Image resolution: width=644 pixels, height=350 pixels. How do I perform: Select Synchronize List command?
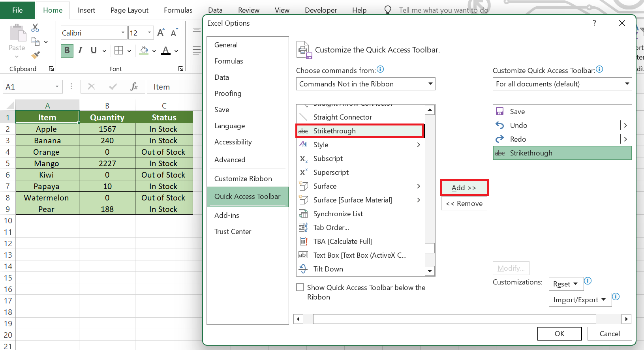[360, 214]
